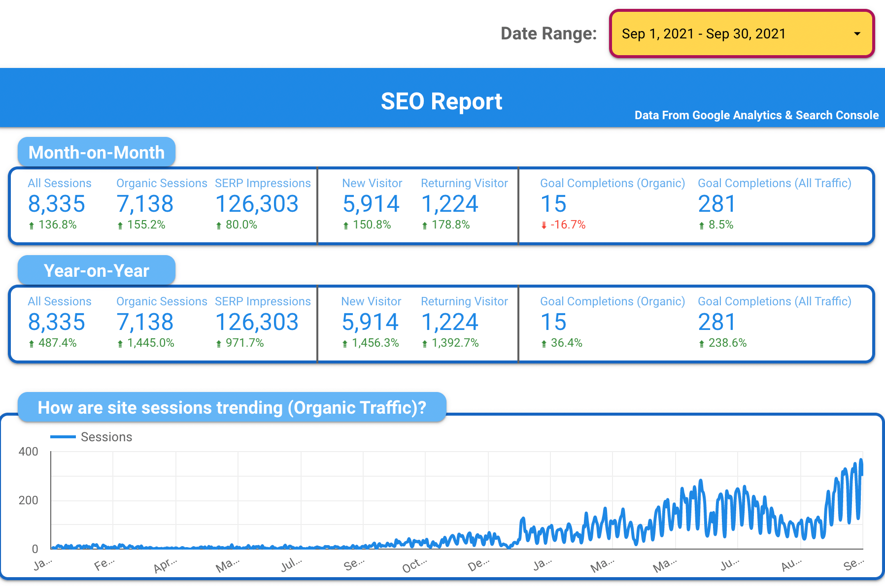Click the up arrow next to 8.5%
Screen dimensions: 885x588
click(702, 226)
